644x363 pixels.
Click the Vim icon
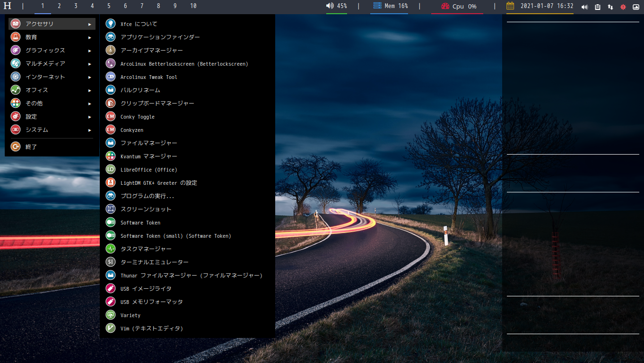tap(110, 328)
